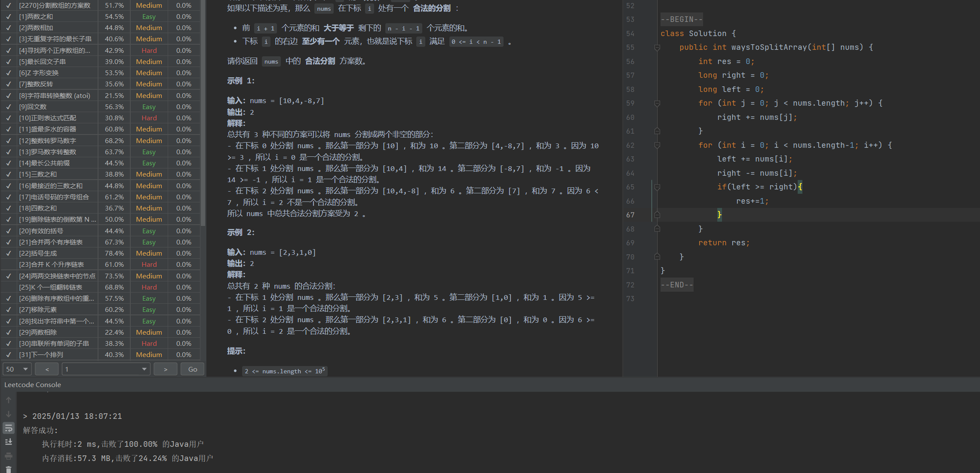This screenshot has height=473, width=980.
Task: Open the page size dropdown showing 50
Action: [x=17, y=369]
